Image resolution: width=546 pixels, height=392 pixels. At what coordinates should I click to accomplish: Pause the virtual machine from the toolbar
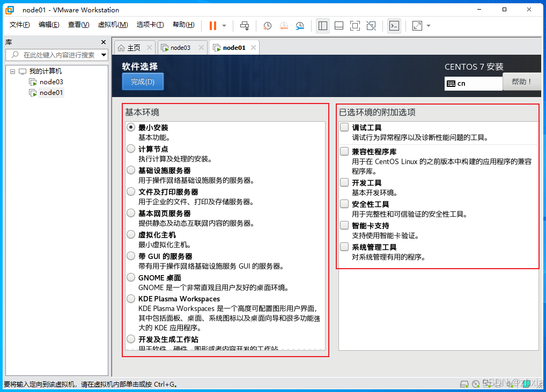coord(213,25)
